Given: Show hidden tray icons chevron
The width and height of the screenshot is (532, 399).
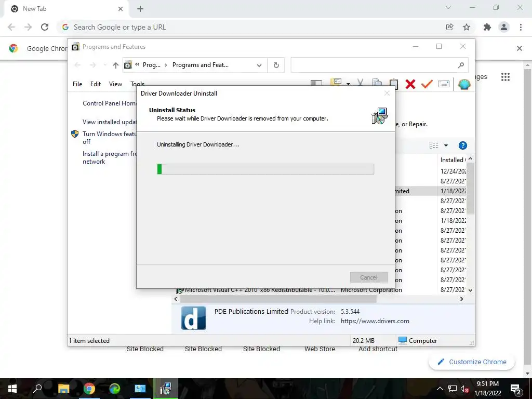Looking at the screenshot, I should tap(440, 389).
